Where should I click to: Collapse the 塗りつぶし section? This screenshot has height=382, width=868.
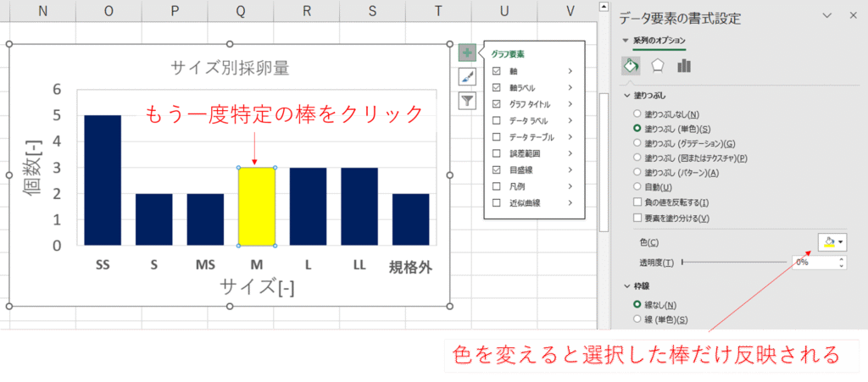click(x=626, y=96)
